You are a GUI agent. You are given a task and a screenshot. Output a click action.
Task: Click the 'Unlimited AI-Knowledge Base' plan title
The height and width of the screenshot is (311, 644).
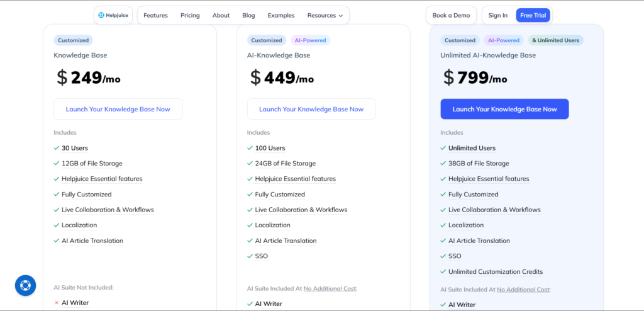(x=488, y=55)
